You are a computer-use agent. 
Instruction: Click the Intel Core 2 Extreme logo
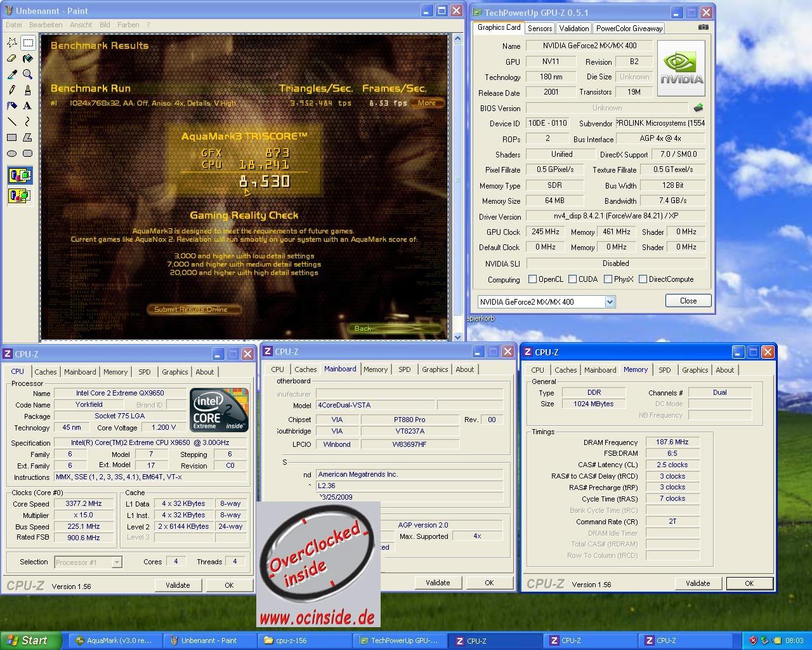click(219, 410)
